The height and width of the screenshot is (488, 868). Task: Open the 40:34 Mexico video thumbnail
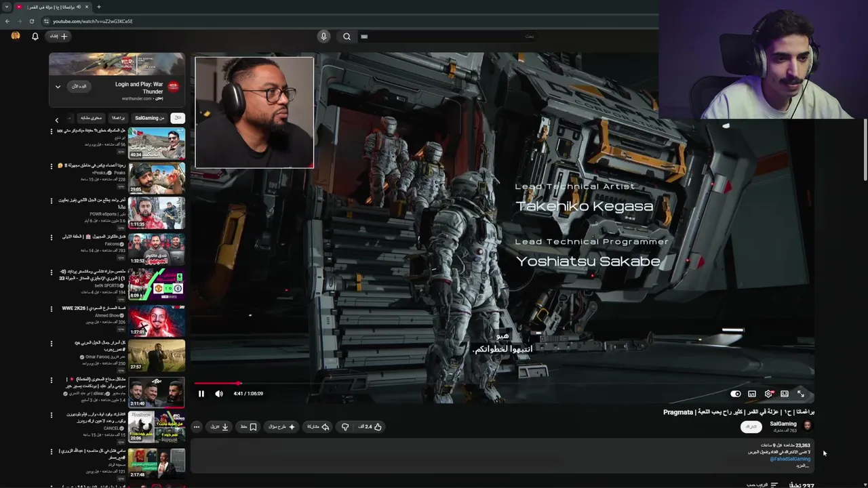[157, 143]
